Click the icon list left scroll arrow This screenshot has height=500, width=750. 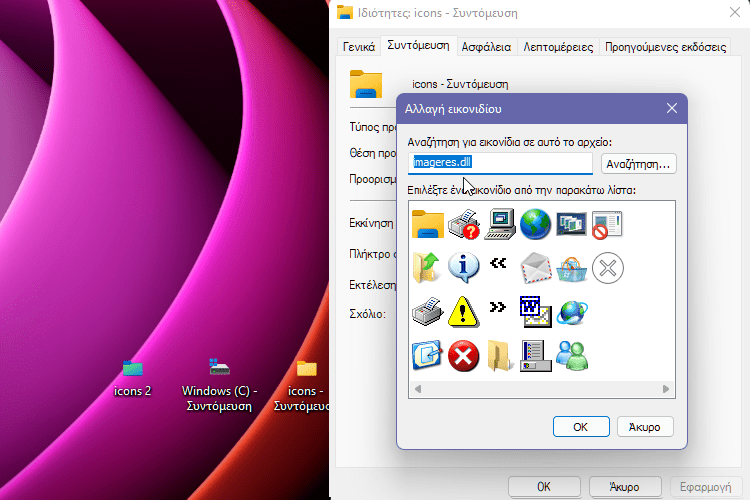click(x=418, y=389)
